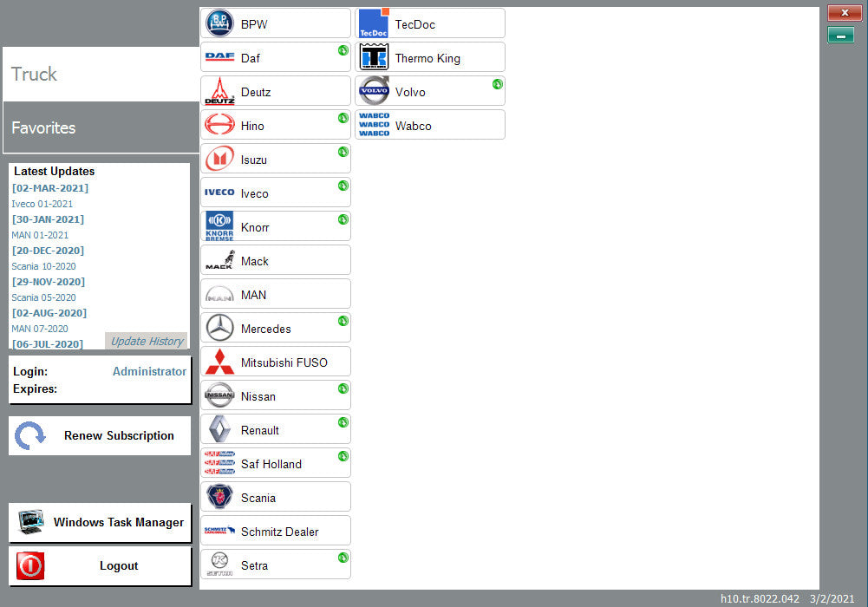Select the Iveco logo icon
Screen dimensions: 868x607
pyautogui.click(x=219, y=192)
